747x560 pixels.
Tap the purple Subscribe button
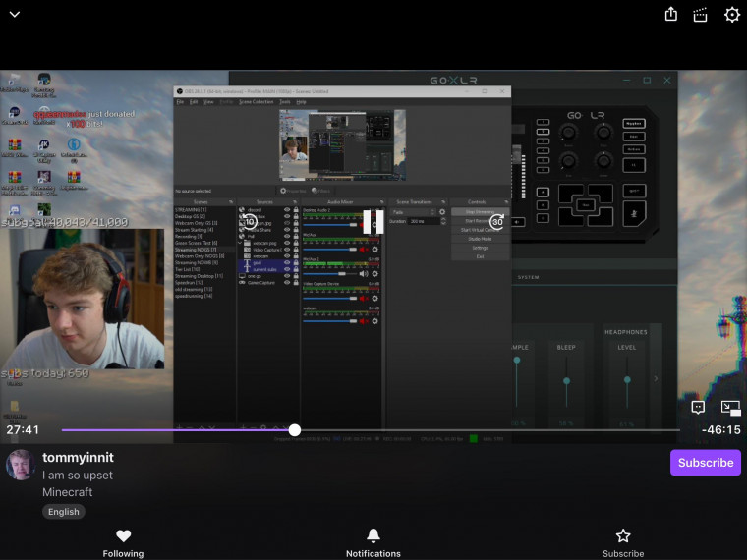click(x=705, y=463)
